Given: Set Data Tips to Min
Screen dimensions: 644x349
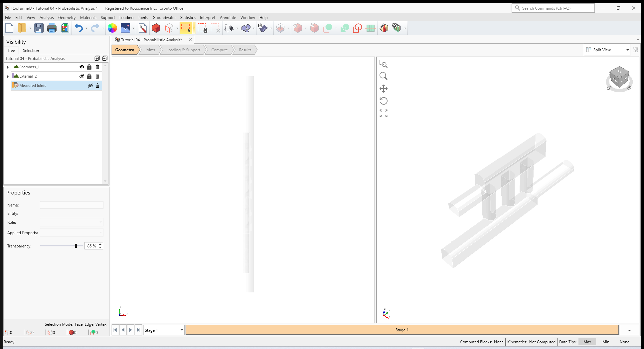Looking at the screenshot, I should [x=606, y=342].
